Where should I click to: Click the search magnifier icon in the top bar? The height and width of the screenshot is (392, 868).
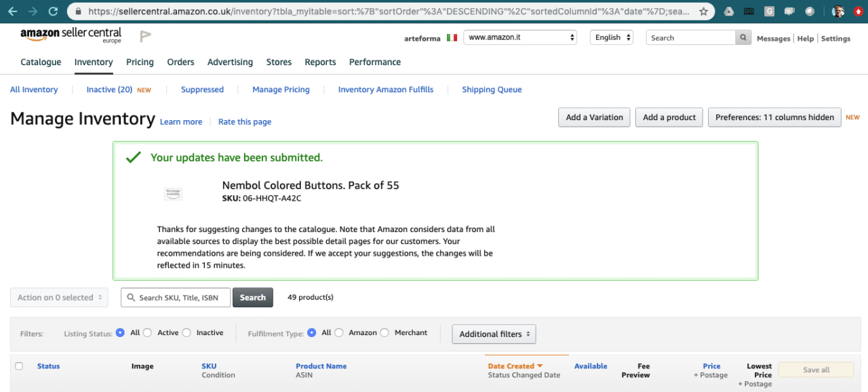coord(743,37)
